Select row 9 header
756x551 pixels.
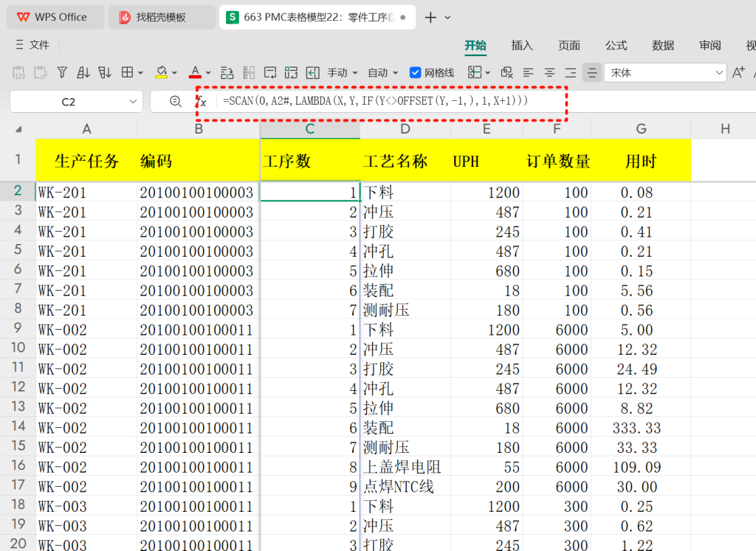[x=18, y=328]
